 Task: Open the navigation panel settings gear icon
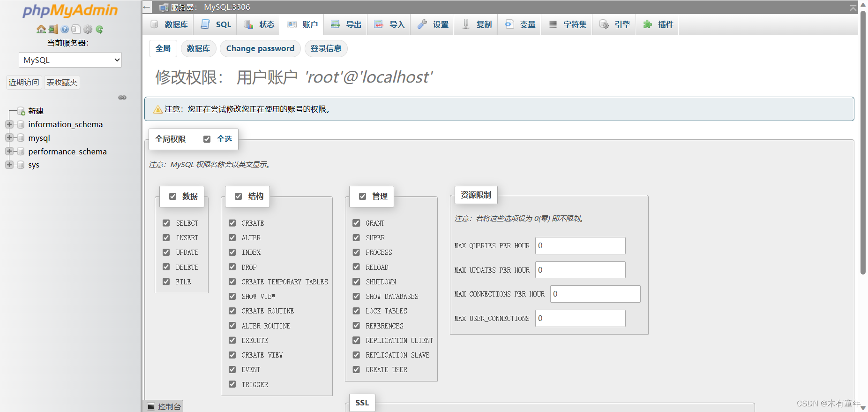point(88,29)
